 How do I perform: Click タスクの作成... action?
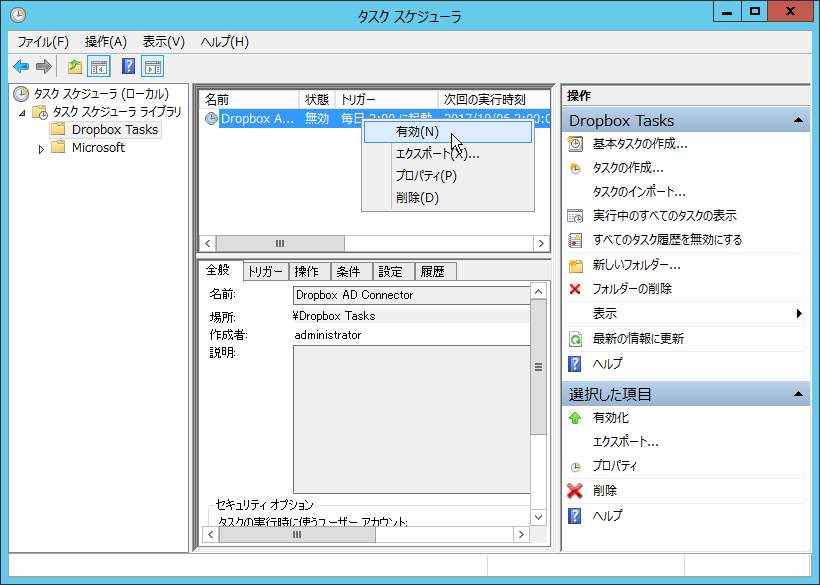click(628, 168)
